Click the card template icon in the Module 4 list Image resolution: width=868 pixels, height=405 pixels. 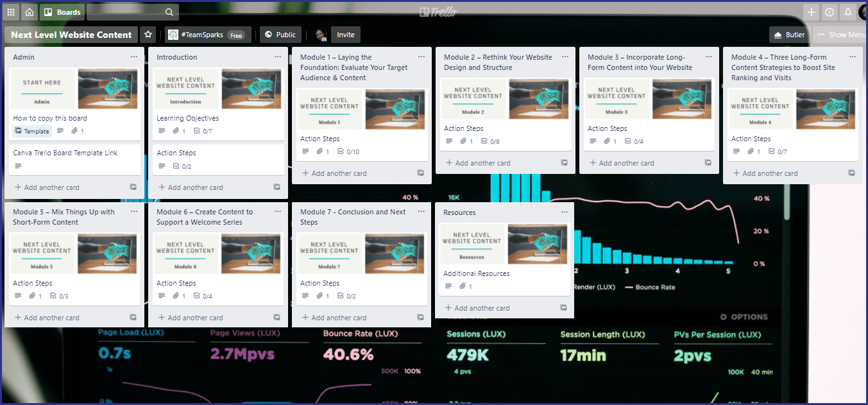point(851,173)
